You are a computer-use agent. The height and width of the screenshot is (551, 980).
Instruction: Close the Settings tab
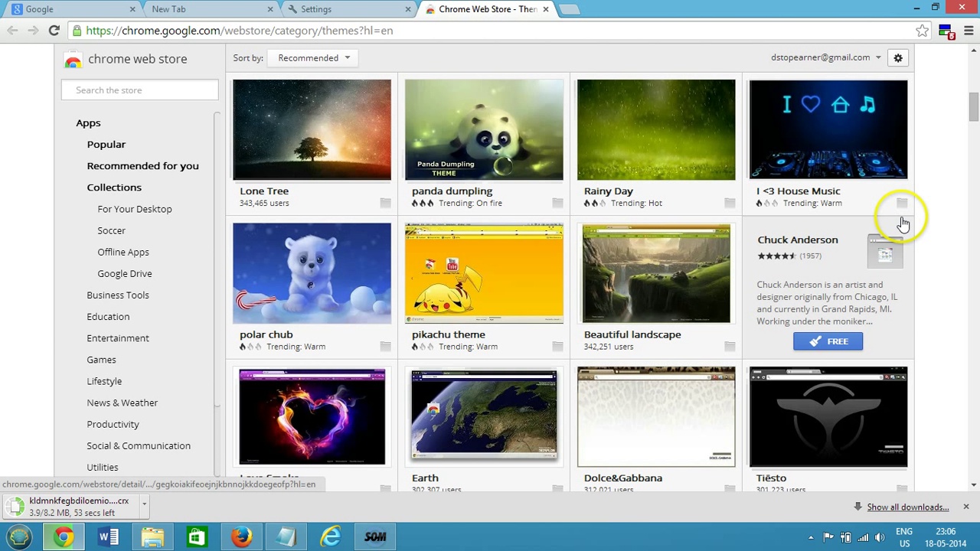pyautogui.click(x=408, y=9)
